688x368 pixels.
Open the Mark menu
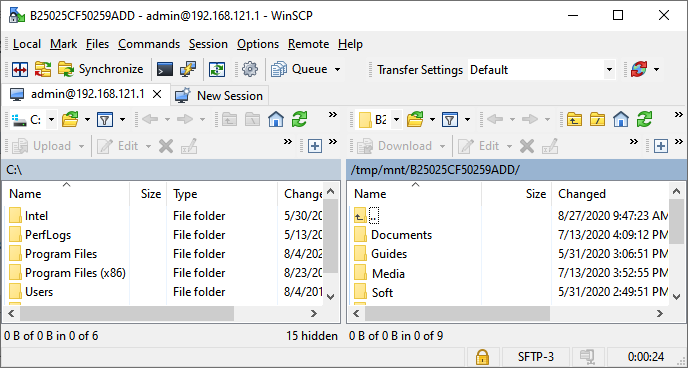(x=63, y=44)
